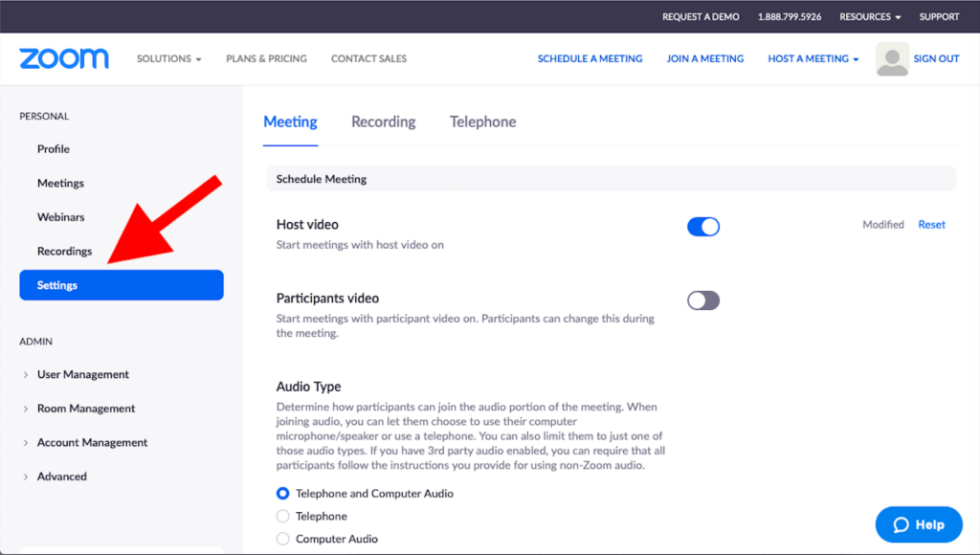Turn off the Host video toggle
This screenshot has height=555, width=980.
703,227
